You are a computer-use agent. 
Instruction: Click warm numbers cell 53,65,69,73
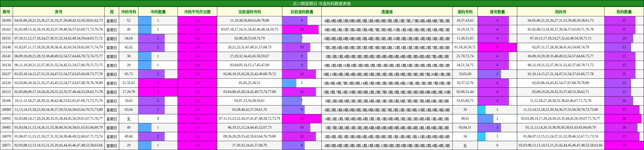click(x=465, y=101)
